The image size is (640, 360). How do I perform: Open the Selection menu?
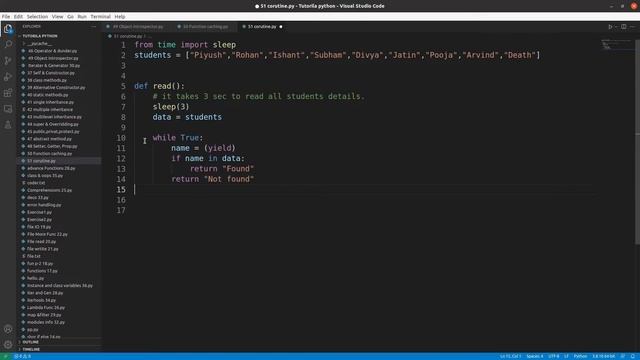click(37, 17)
